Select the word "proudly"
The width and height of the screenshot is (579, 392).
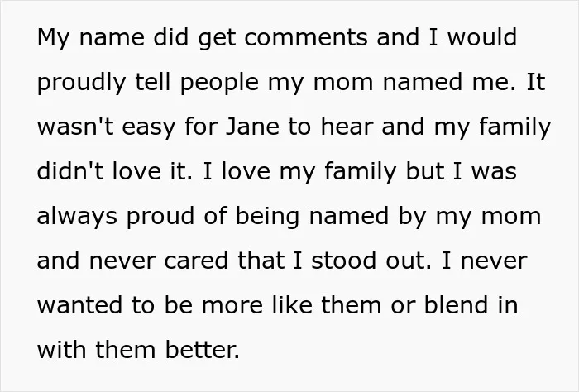pos(81,83)
